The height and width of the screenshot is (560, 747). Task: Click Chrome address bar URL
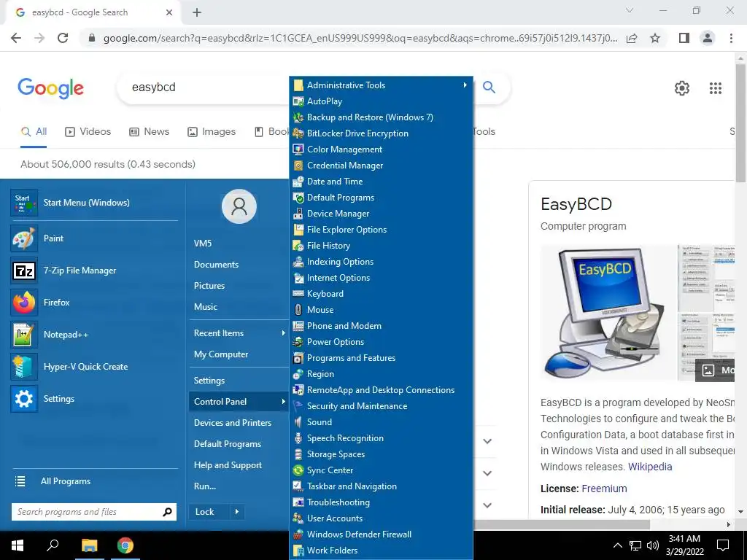[x=360, y=38]
